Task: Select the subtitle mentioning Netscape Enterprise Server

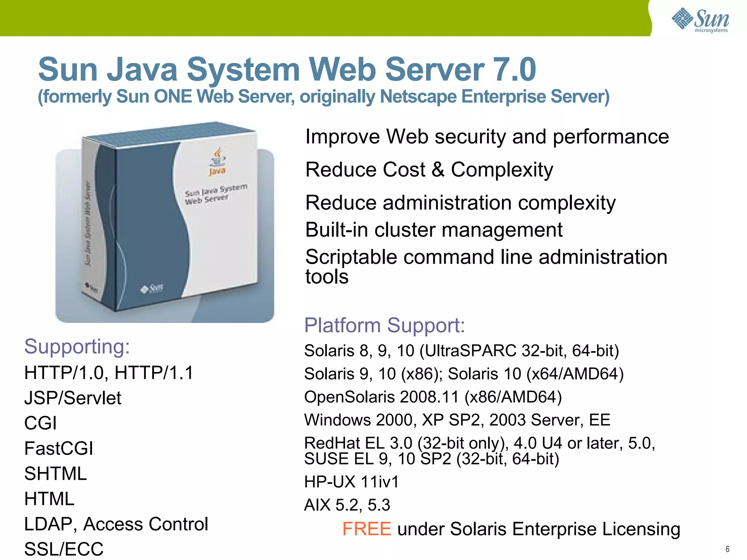Action: (324, 97)
